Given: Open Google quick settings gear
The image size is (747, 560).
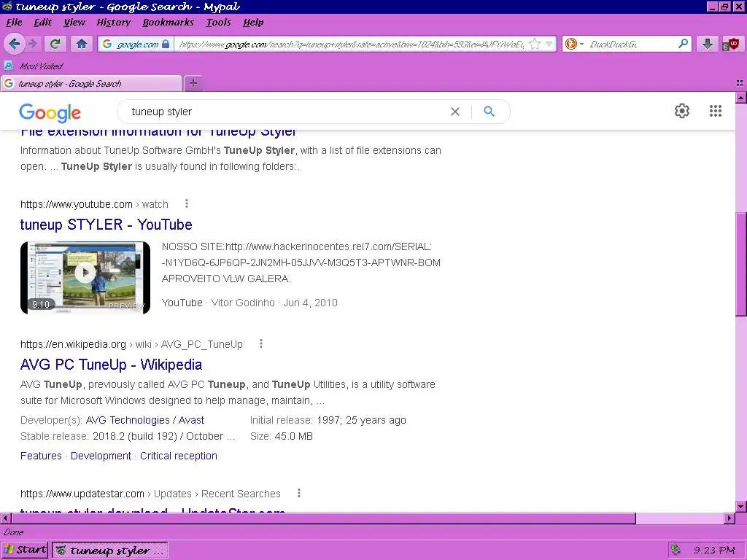Looking at the screenshot, I should (682, 111).
